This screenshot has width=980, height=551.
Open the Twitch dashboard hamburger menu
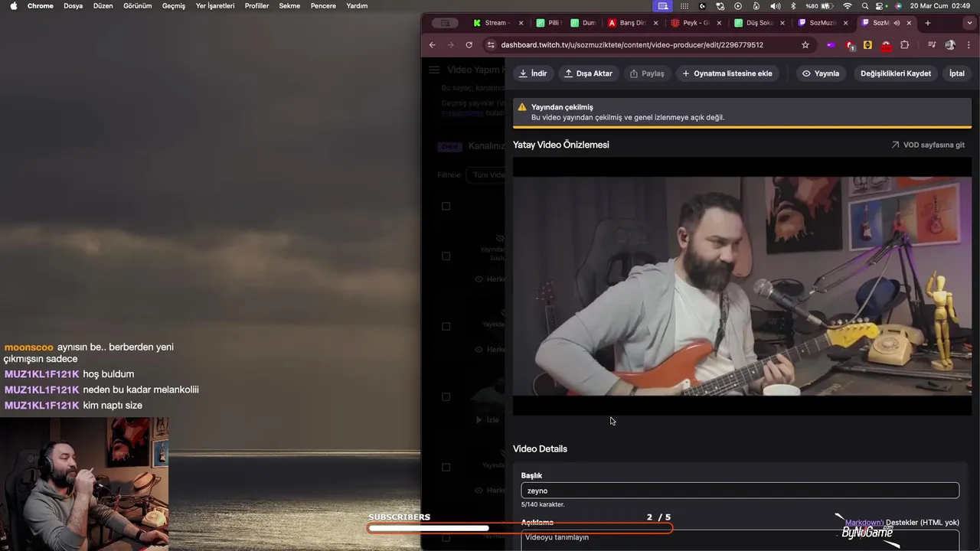434,70
